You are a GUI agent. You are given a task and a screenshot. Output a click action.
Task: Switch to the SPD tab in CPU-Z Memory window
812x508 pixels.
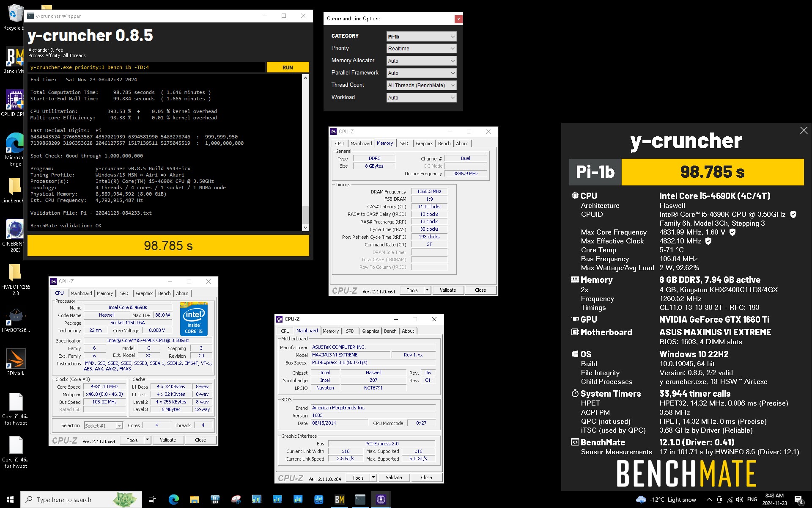[x=404, y=144]
